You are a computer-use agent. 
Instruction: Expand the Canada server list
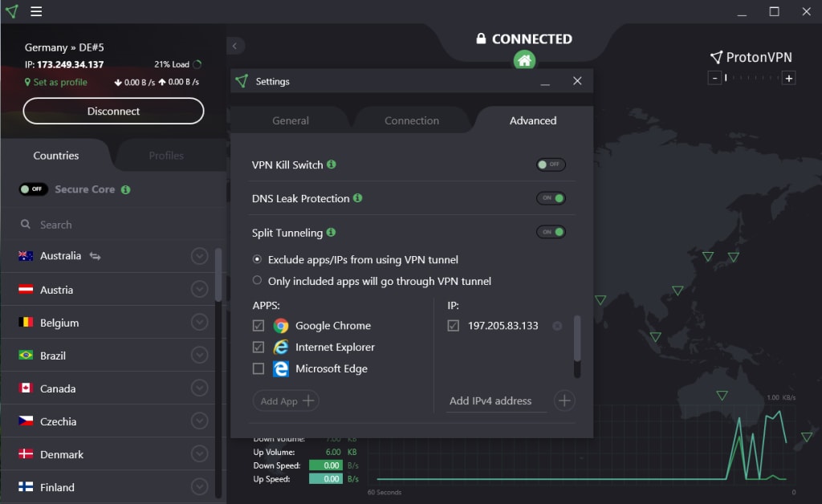click(x=199, y=388)
